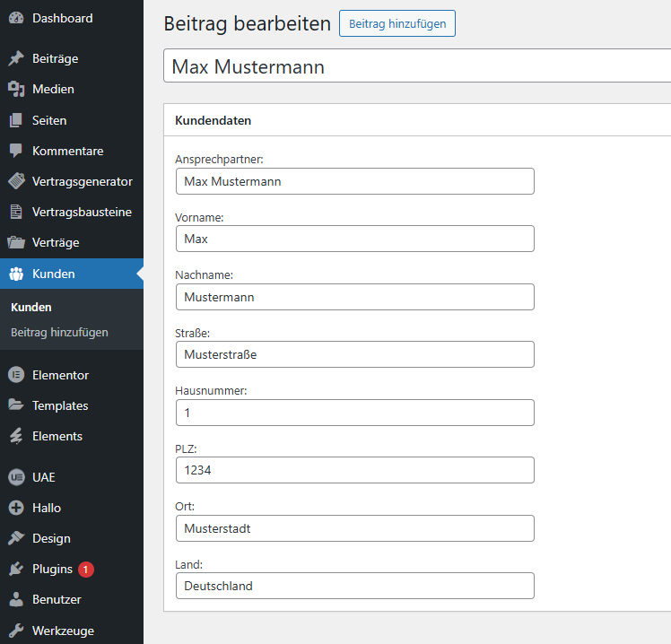
Task: Click the Beiträge pushpin icon
Action: [x=16, y=58]
